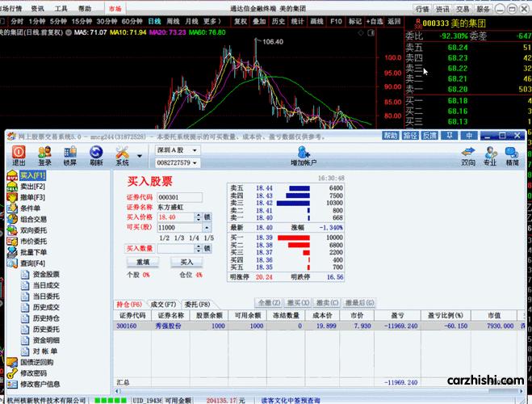Open 当日委托 query page
Image resolution: width=532 pixels, height=404 pixels.
pyautogui.click(x=46, y=296)
